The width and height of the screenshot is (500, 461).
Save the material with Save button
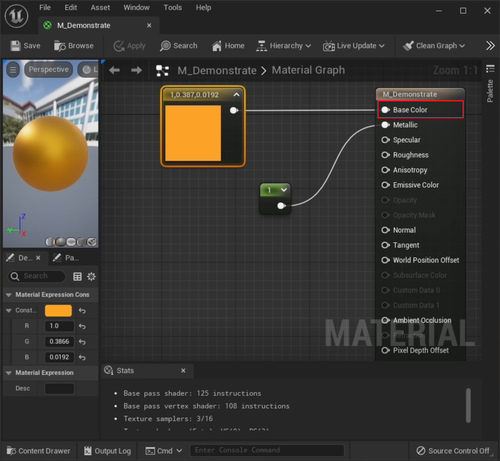[25, 46]
